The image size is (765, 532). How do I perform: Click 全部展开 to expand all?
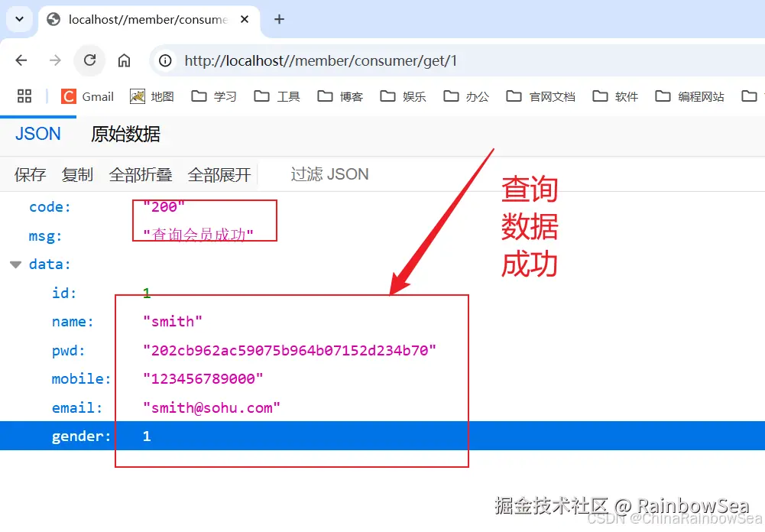pyautogui.click(x=219, y=174)
